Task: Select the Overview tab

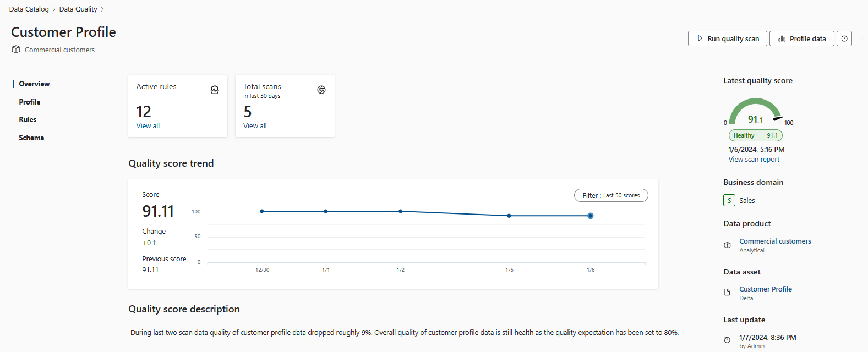Action: (x=34, y=84)
